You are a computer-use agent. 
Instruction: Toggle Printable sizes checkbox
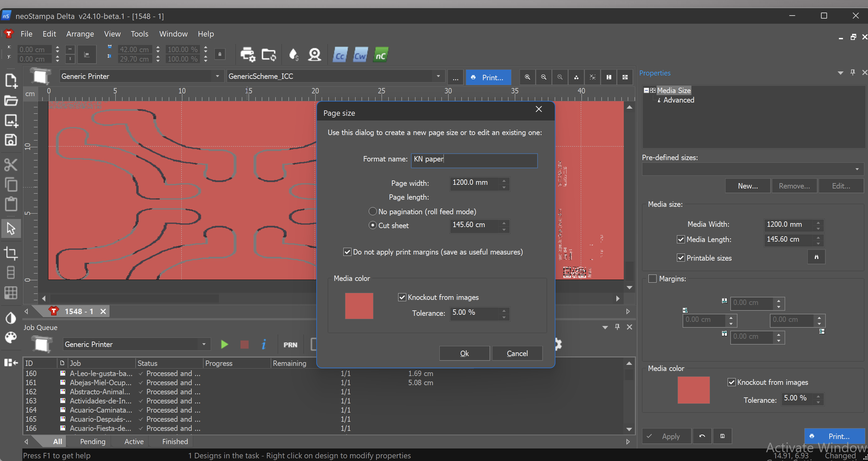click(681, 258)
